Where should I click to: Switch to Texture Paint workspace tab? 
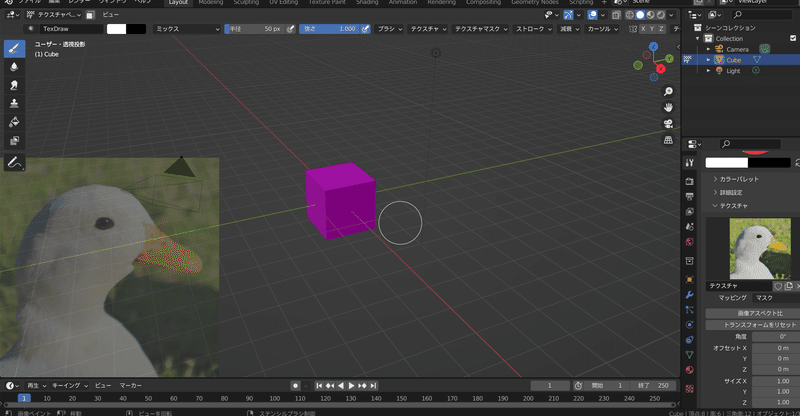[x=327, y=3]
